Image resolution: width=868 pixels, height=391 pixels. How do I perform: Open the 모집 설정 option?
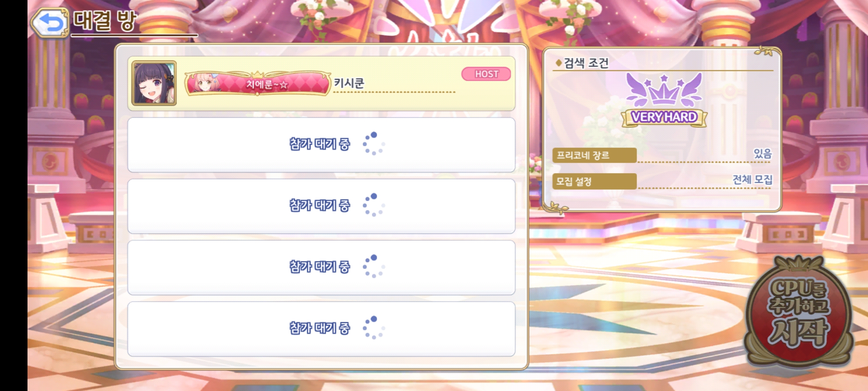pos(594,181)
